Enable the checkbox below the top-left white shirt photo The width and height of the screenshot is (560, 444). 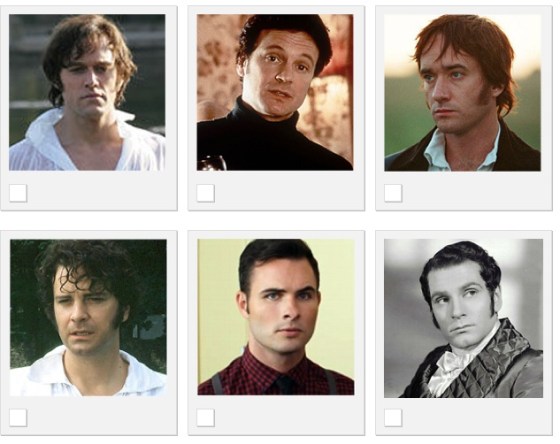pos(18,193)
